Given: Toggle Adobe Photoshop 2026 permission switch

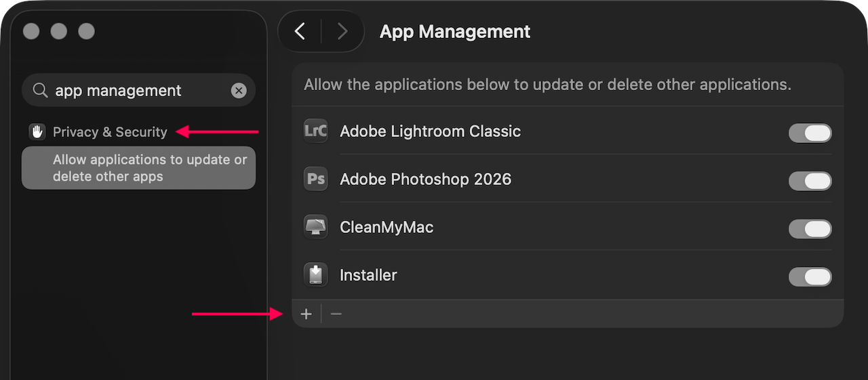Looking at the screenshot, I should click(810, 181).
